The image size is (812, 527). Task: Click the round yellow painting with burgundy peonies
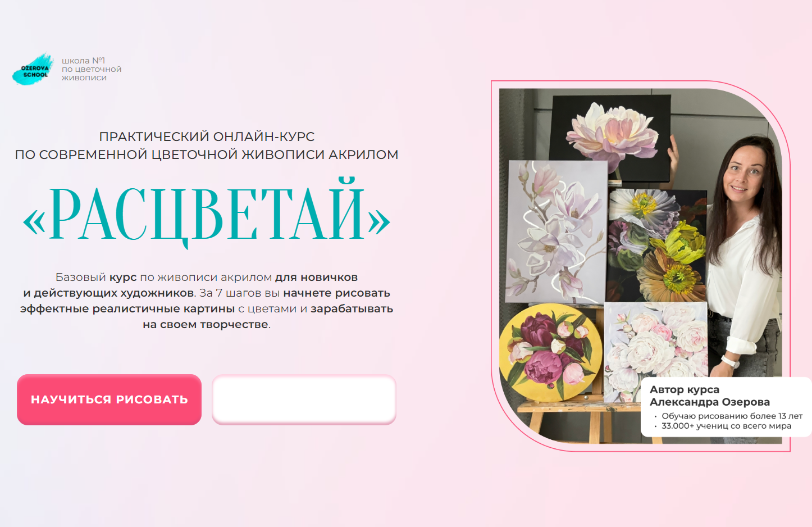click(x=550, y=352)
